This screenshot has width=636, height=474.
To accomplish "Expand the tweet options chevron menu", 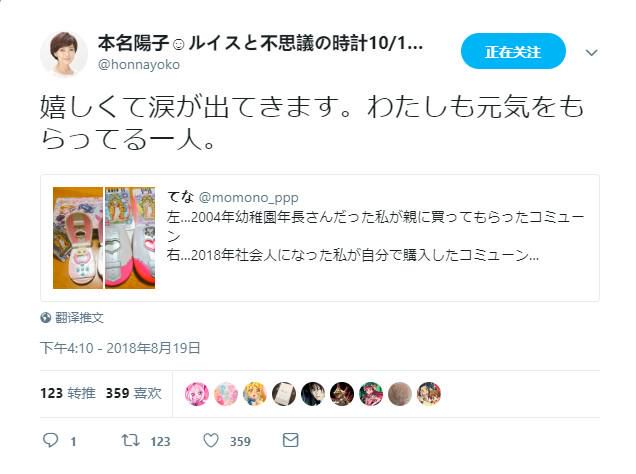I will pyautogui.click(x=591, y=53).
